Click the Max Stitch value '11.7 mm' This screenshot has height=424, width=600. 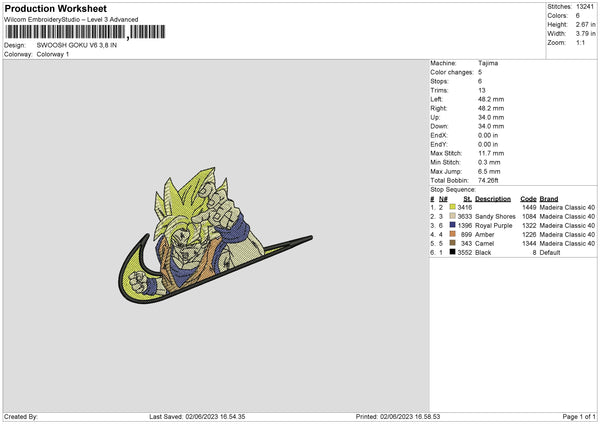491,153
